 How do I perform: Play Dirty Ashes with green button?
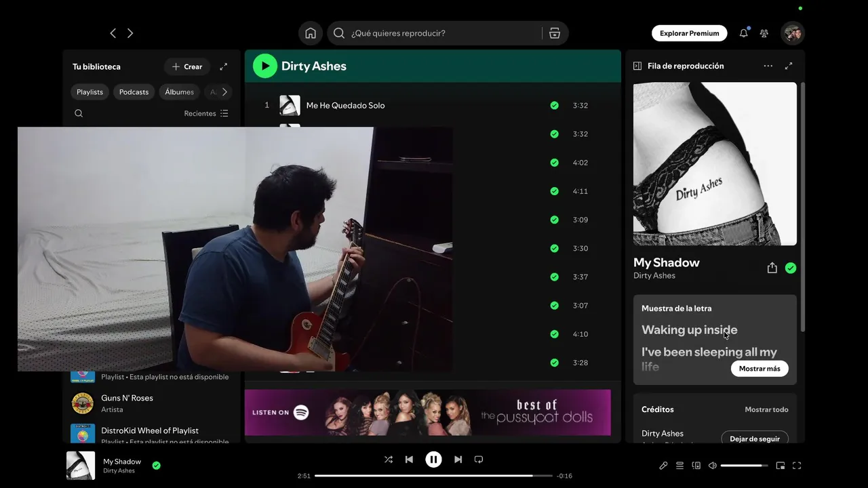pos(265,66)
